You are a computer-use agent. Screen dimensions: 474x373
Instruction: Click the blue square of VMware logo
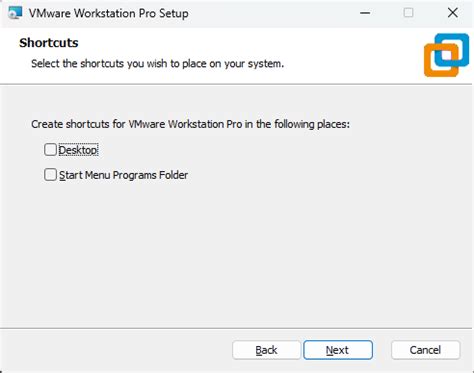pyautogui.click(x=452, y=49)
